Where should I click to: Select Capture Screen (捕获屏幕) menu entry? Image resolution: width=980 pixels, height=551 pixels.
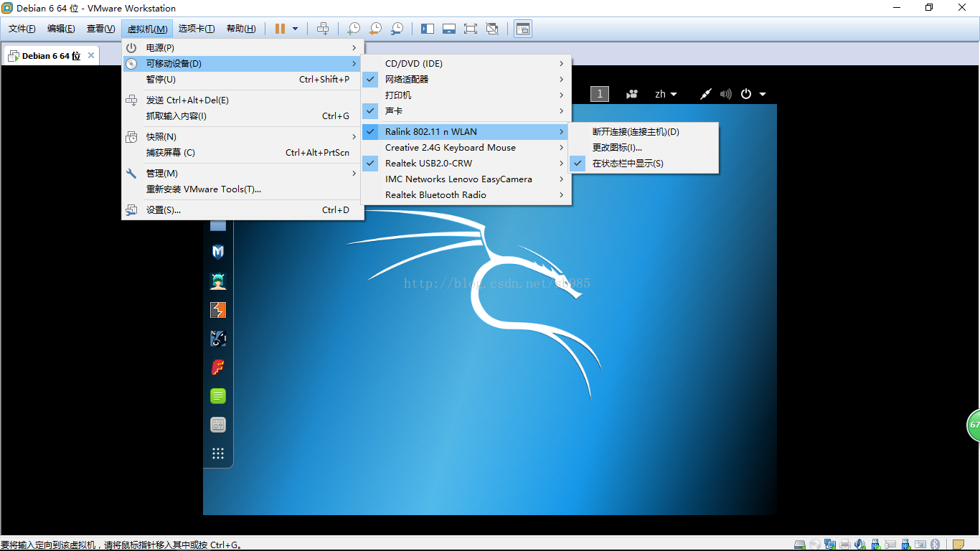[242, 152]
